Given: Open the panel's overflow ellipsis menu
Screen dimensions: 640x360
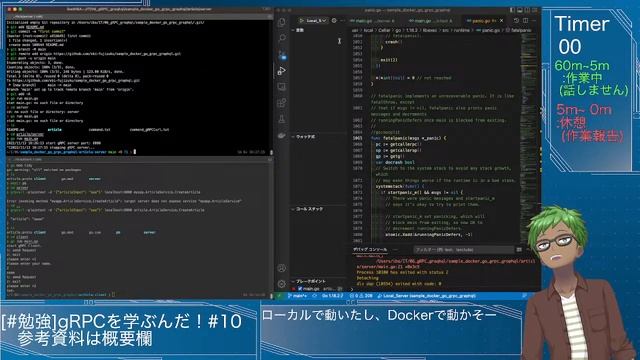Looking at the screenshot, I should 395,249.
